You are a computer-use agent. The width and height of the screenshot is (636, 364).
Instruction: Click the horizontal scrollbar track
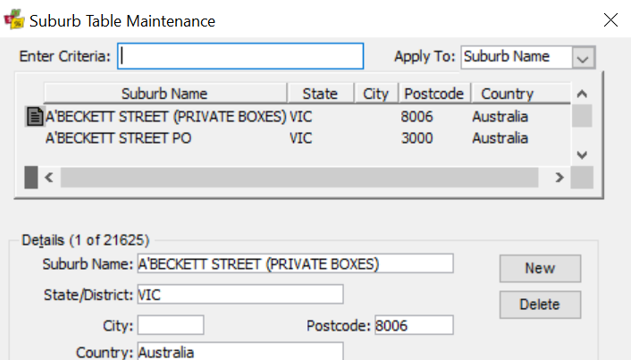click(299, 177)
